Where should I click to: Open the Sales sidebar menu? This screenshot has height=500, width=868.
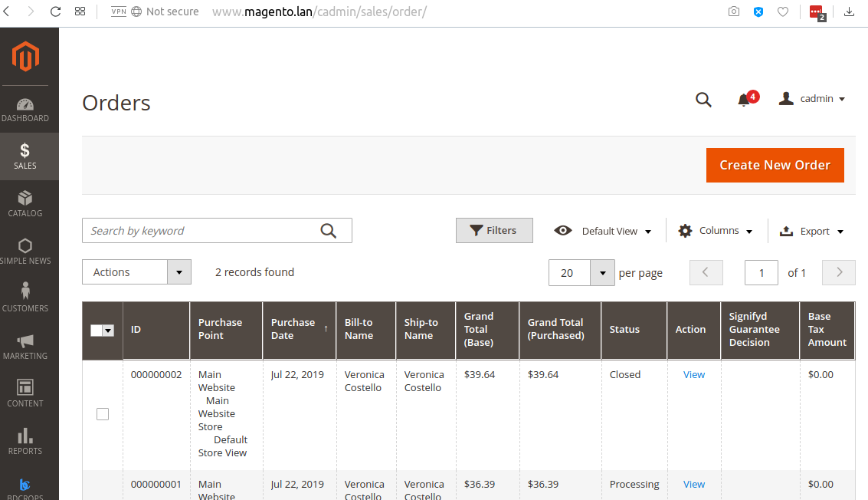click(x=25, y=156)
